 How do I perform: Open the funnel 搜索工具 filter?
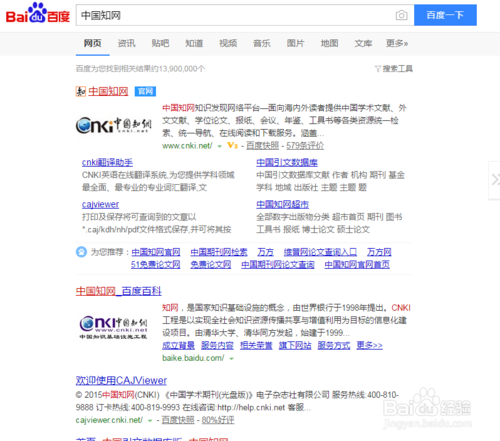[394, 69]
